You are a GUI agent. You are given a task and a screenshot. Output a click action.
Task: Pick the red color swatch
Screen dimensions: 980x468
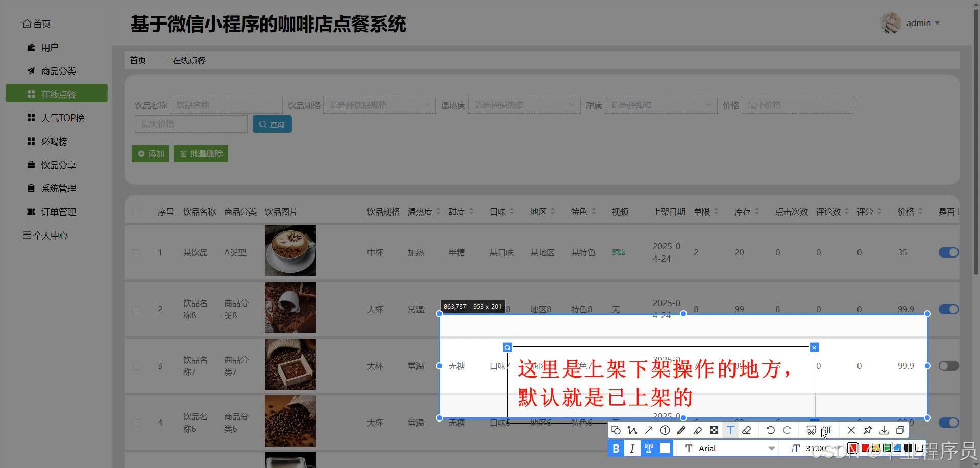pyautogui.click(x=866, y=448)
